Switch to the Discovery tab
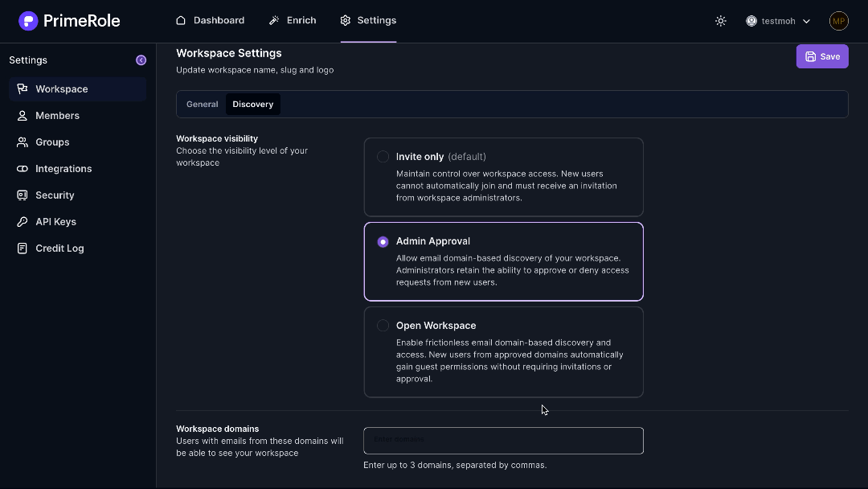Viewport: 868px width, 489px height. (x=253, y=104)
